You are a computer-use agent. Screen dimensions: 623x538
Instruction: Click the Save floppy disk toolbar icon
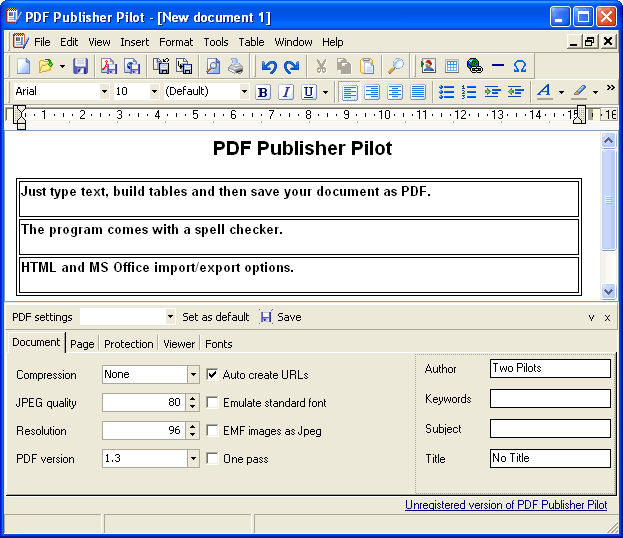coord(80,66)
